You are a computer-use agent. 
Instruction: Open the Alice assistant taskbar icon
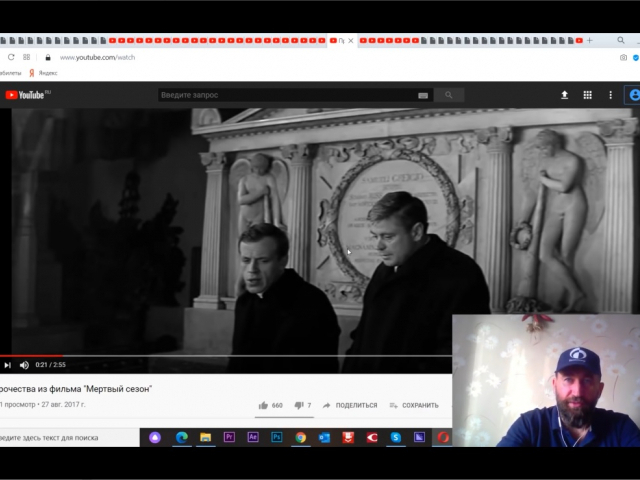click(x=155, y=438)
